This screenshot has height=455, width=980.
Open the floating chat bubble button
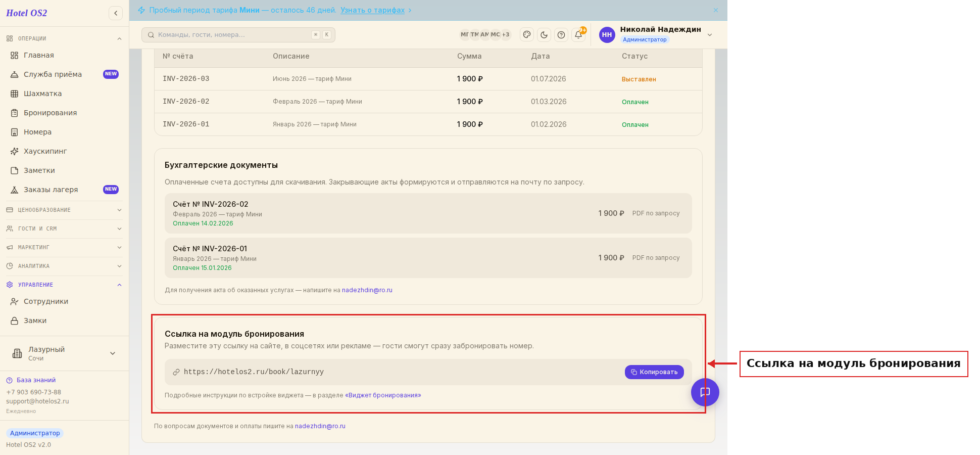point(705,392)
